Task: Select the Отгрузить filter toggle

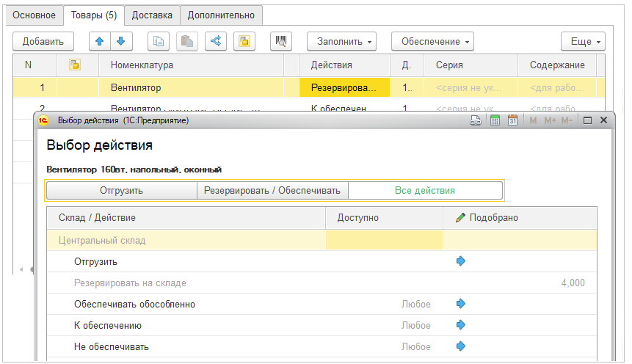Action: [x=121, y=190]
